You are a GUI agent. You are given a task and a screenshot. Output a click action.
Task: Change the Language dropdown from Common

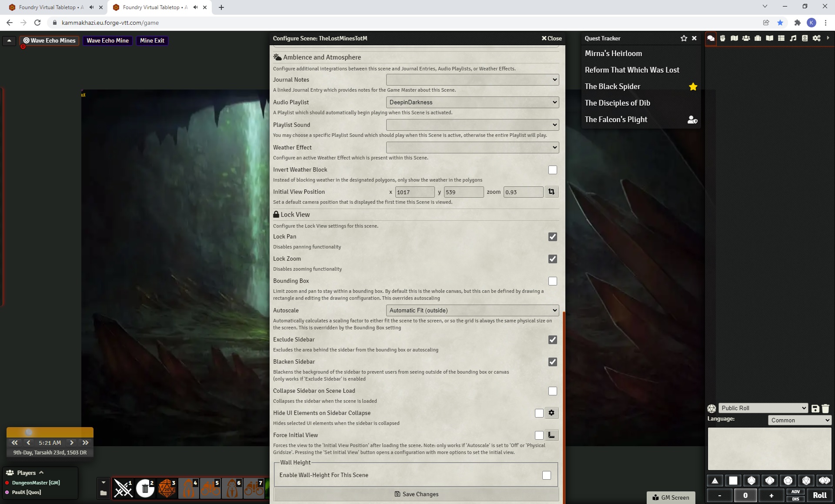point(799,420)
